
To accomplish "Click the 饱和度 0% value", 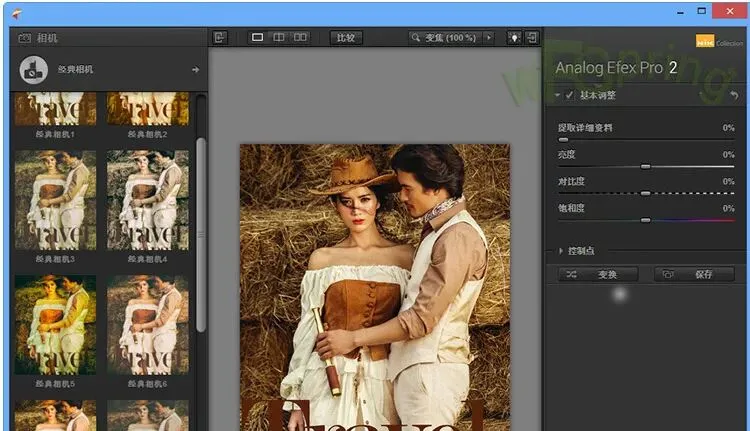I will [728, 208].
